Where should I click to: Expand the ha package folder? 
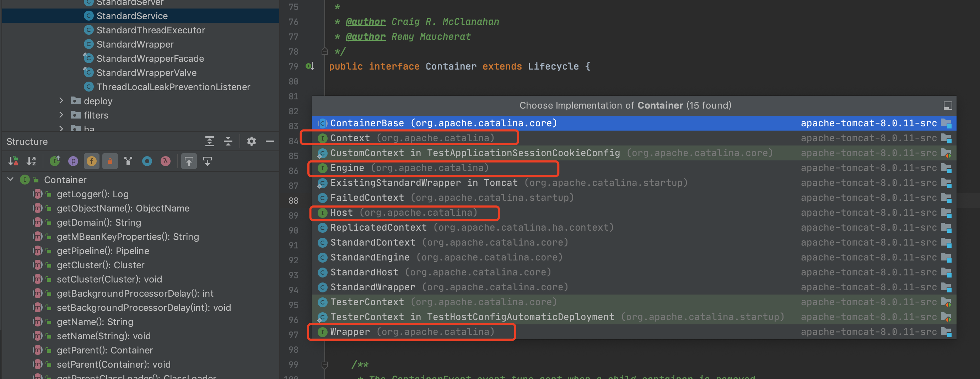tap(61, 129)
